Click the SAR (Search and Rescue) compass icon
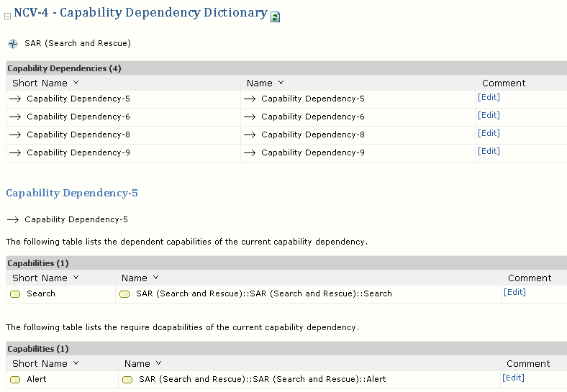 click(13, 44)
